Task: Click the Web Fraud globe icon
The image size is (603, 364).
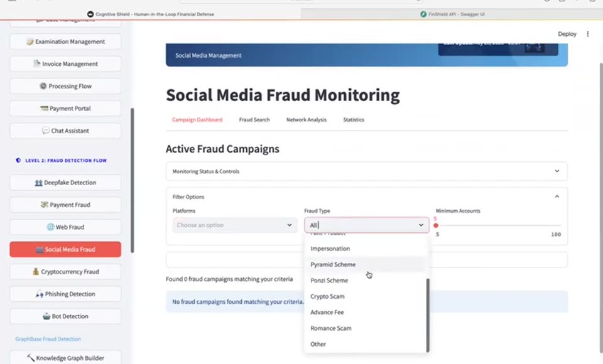Action: [x=50, y=227]
